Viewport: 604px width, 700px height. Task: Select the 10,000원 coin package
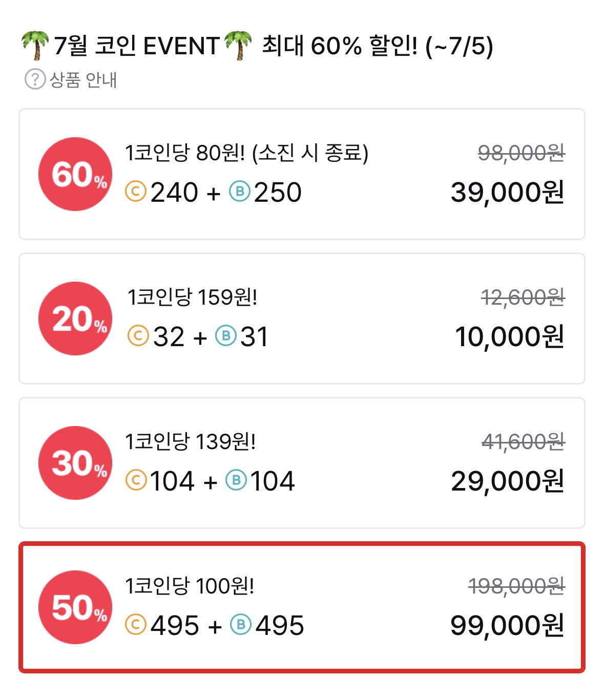[302, 319]
